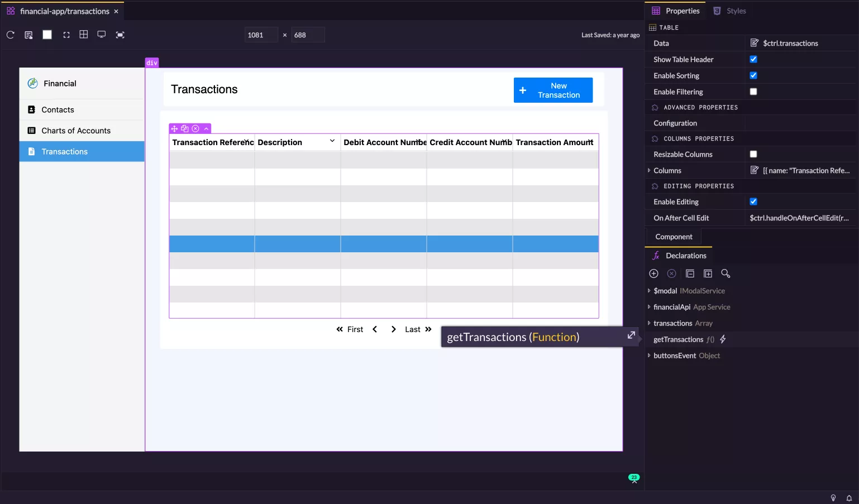Click the fullscreen corners icon in toolbar
Screen dimensions: 859x504
coord(66,35)
